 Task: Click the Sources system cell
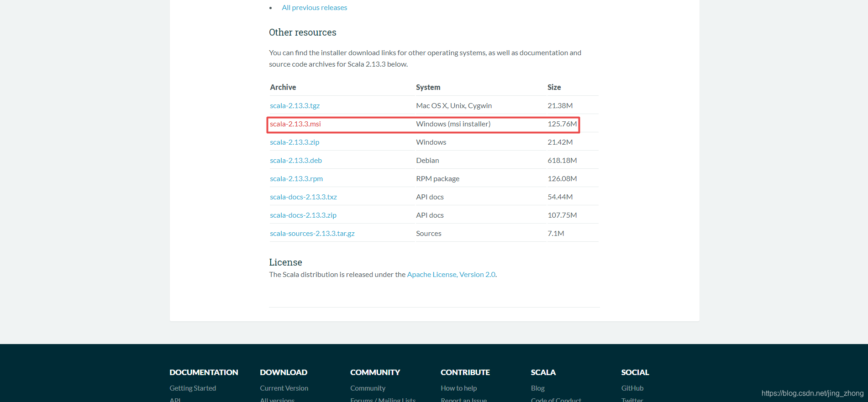coord(429,233)
